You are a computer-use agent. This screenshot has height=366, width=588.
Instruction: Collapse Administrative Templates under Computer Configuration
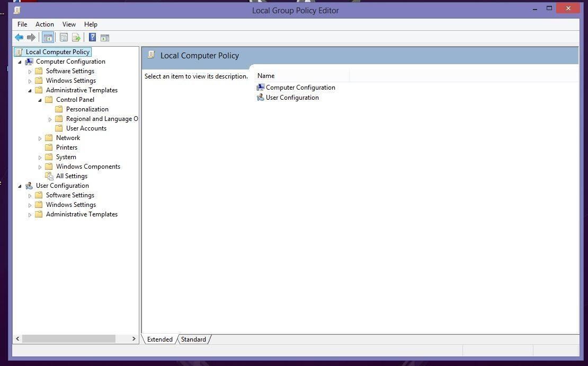[30, 91]
